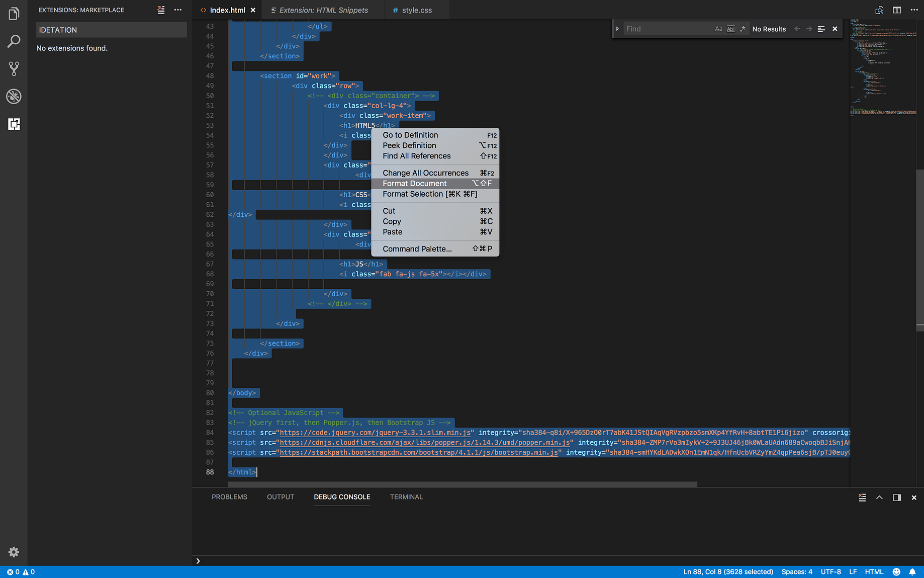Select the Source Control icon showing branches

coord(14,69)
